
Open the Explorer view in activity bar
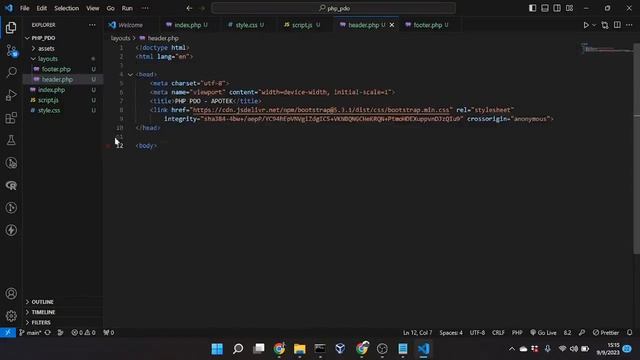coord(11,27)
